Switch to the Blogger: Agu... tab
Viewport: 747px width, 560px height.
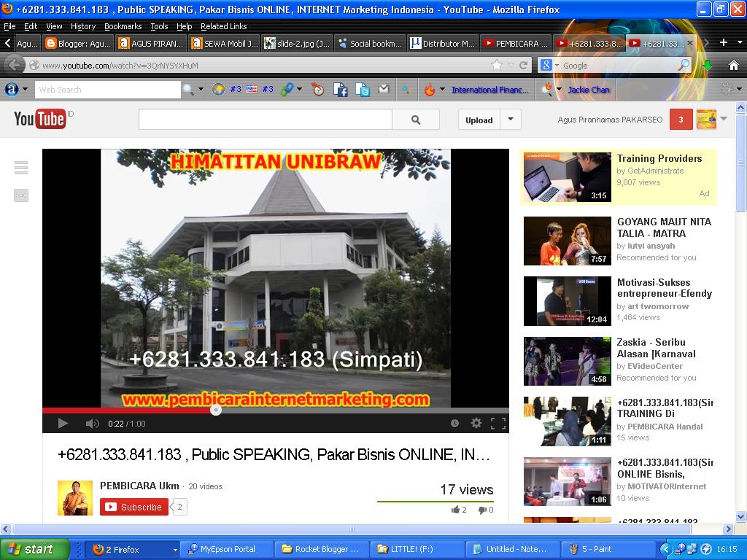click(x=78, y=43)
